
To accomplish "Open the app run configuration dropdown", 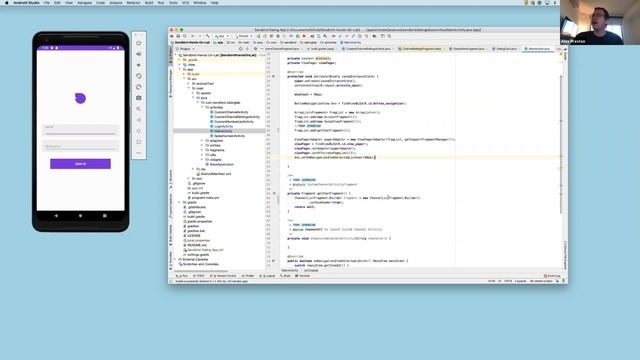I will pos(221,36).
